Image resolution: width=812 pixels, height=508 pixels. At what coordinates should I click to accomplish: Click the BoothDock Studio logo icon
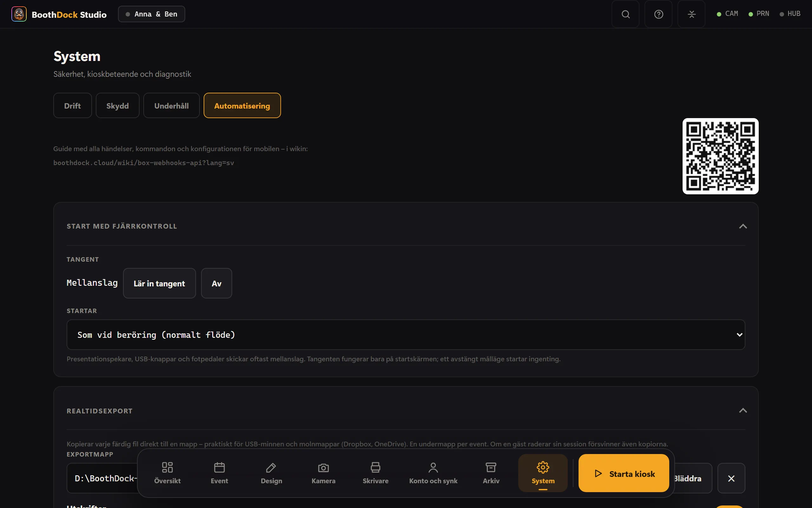pyautogui.click(x=19, y=14)
